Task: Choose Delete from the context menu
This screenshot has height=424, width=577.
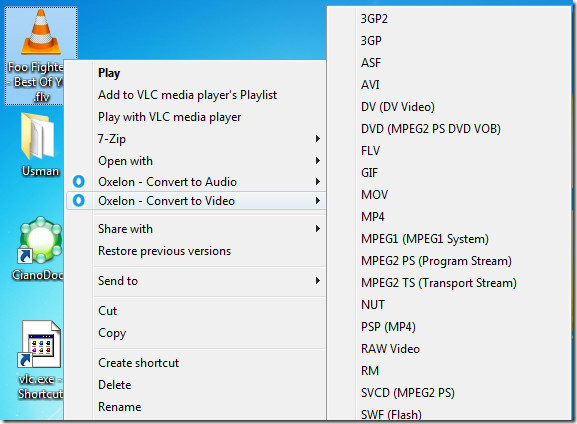Action: click(x=114, y=385)
